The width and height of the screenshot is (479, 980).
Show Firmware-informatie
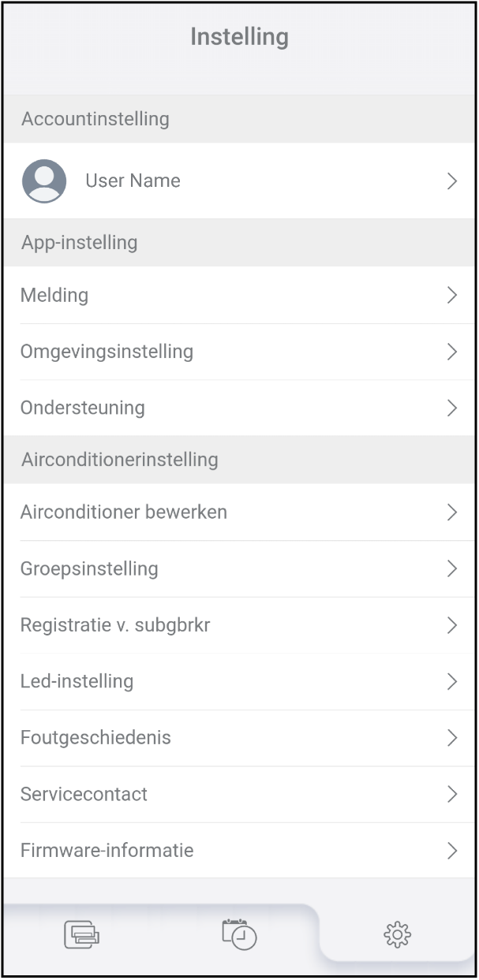pyautogui.click(x=107, y=851)
